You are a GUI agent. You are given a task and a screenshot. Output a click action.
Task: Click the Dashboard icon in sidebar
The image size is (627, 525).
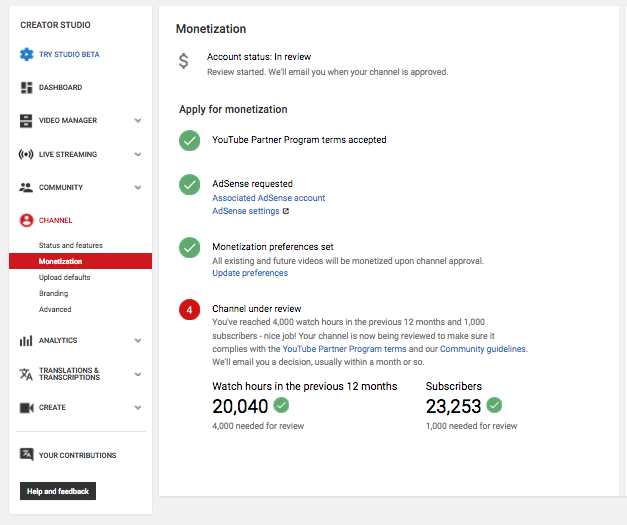tap(26, 88)
